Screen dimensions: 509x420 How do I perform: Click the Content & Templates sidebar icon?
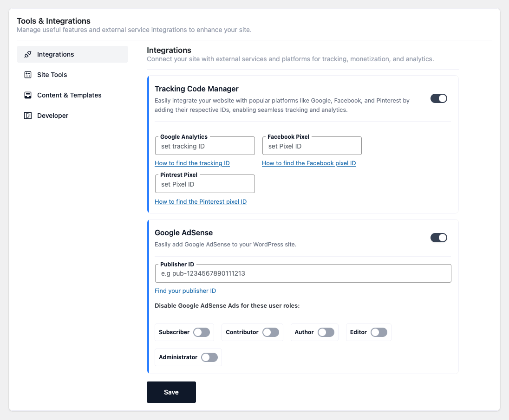[x=28, y=95]
